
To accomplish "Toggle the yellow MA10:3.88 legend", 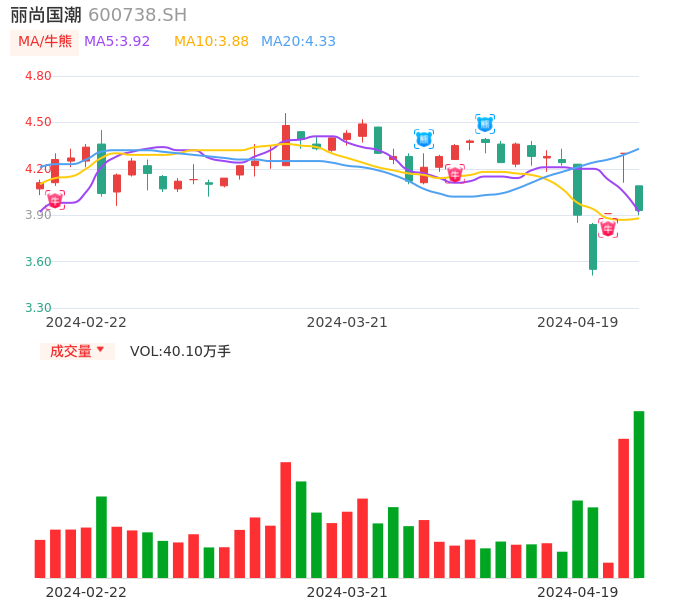I will (x=211, y=41).
